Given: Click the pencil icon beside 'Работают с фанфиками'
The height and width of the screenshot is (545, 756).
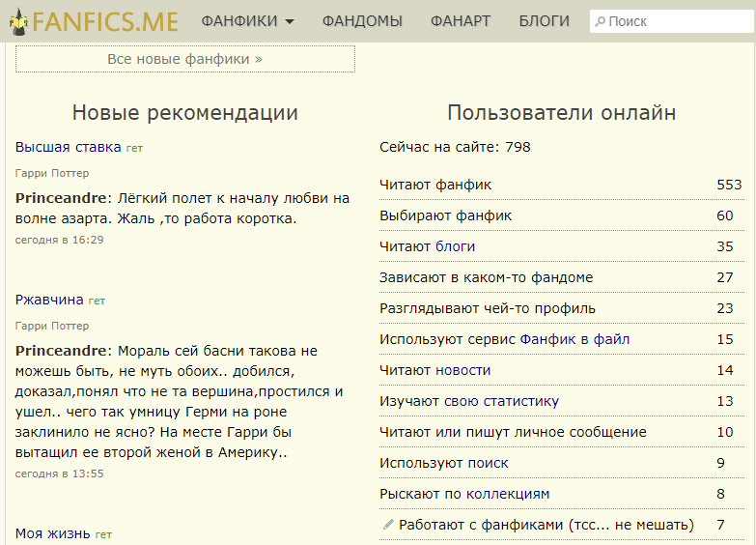Looking at the screenshot, I should pyautogui.click(x=388, y=525).
